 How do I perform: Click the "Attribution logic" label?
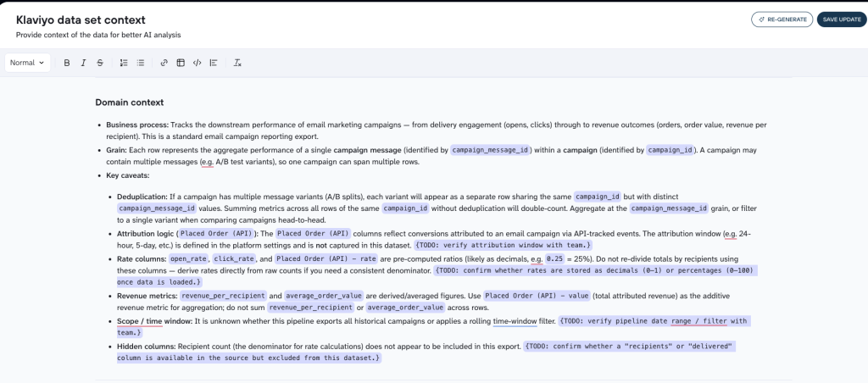click(145, 234)
